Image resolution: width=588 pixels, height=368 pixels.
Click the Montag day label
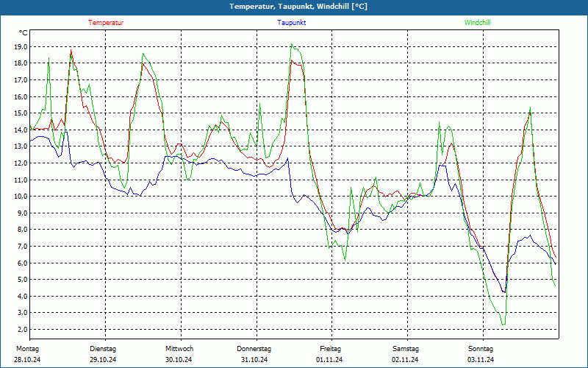[x=27, y=349]
